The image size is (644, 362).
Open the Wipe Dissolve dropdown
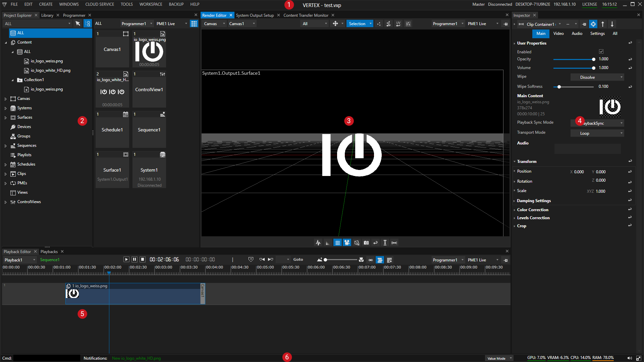(x=597, y=77)
